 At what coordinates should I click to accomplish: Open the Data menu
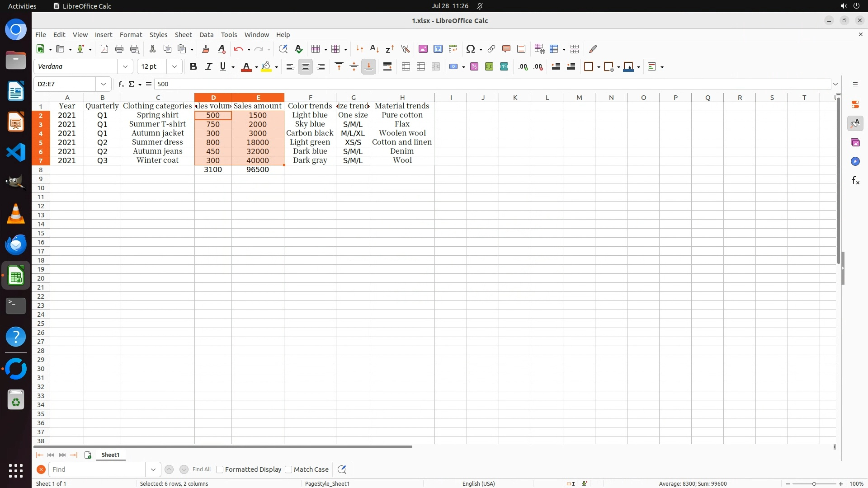(x=206, y=35)
